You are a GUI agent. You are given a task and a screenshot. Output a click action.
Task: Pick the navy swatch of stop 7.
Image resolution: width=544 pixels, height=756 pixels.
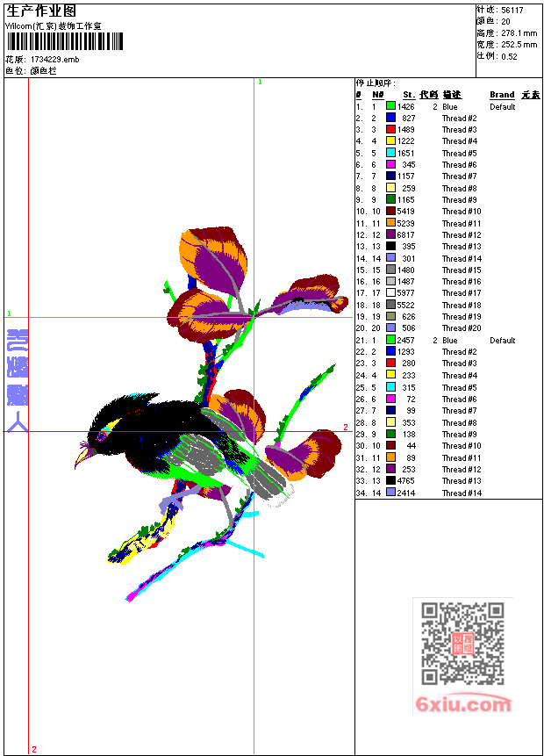click(390, 176)
